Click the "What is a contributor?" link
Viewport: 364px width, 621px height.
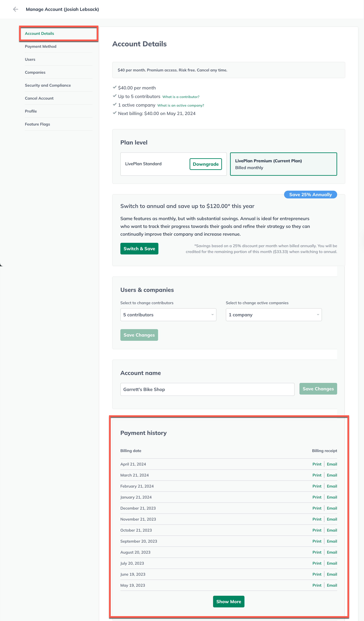tap(181, 97)
